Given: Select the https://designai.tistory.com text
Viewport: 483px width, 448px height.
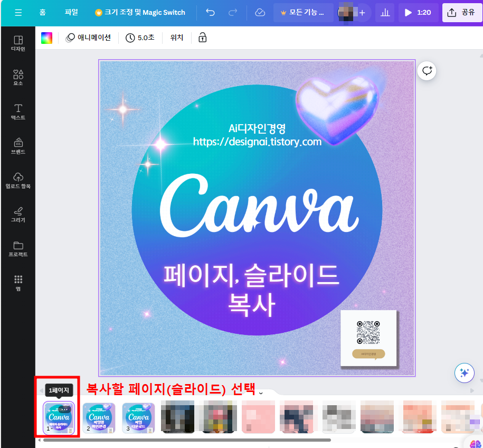Looking at the screenshot, I should [257, 142].
